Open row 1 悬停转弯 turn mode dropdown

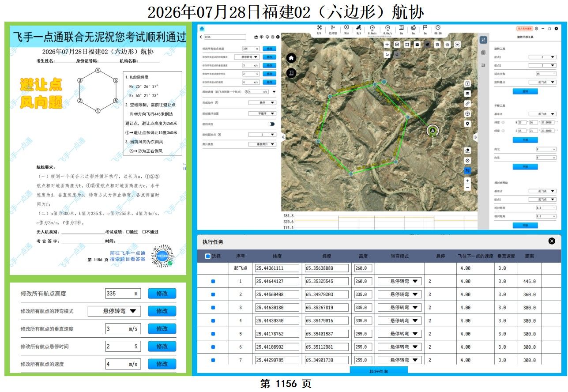399,281
